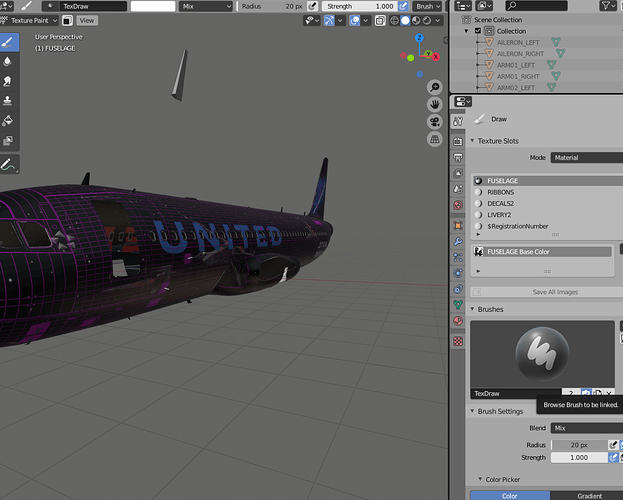Collapse the Texture Slots panel
The image size is (623, 500).
(472, 141)
